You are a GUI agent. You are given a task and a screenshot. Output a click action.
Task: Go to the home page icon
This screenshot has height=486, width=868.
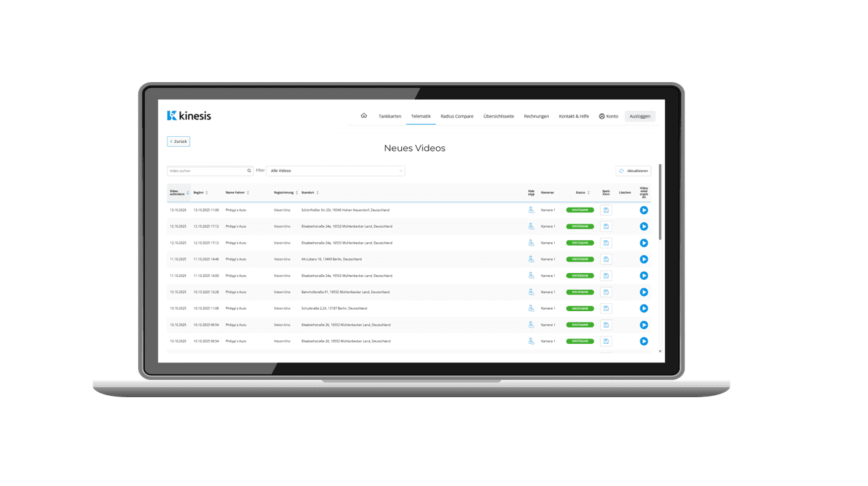click(364, 115)
